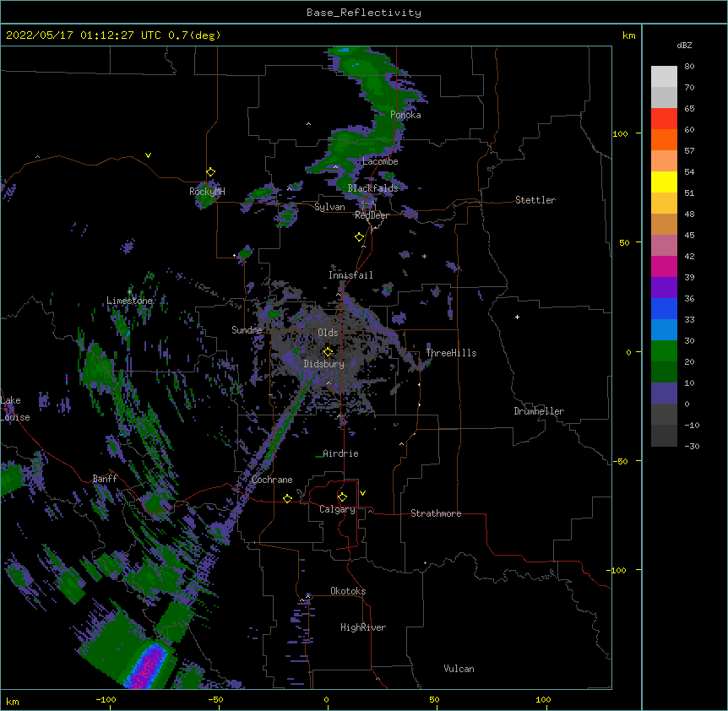The width and height of the screenshot is (728, 711).
Task: Click the white plus marker west of Drumheller region
Action: pyautogui.click(x=517, y=317)
